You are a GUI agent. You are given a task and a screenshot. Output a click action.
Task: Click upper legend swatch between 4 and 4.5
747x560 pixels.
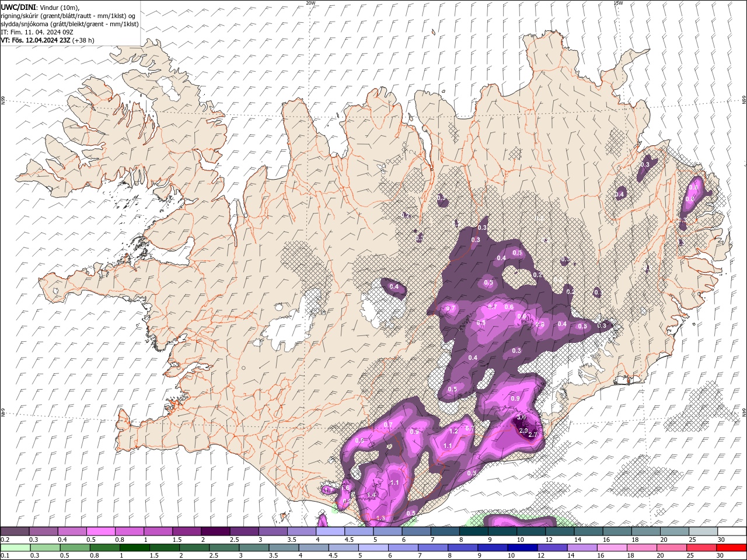click(330, 531)
